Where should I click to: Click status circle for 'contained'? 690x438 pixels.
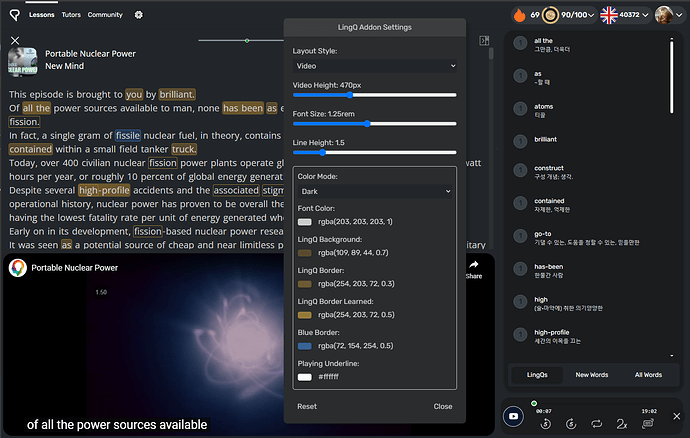tap(520, 203)
